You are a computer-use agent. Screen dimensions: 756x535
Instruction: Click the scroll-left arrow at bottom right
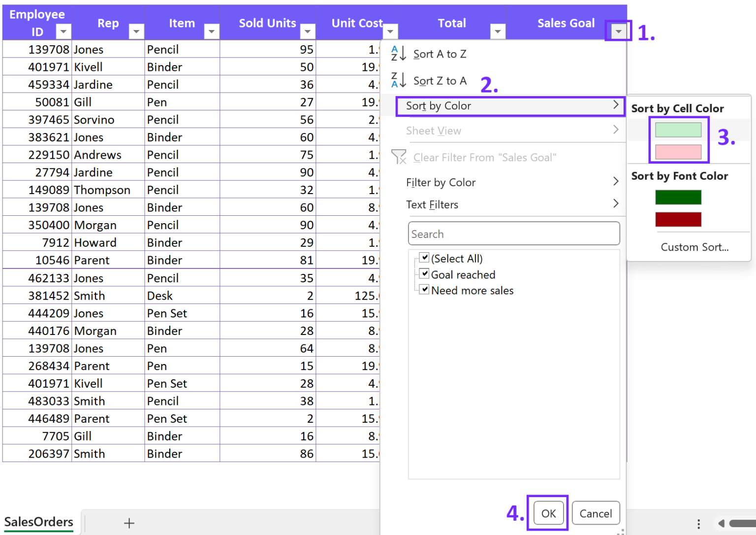[721, 523]
